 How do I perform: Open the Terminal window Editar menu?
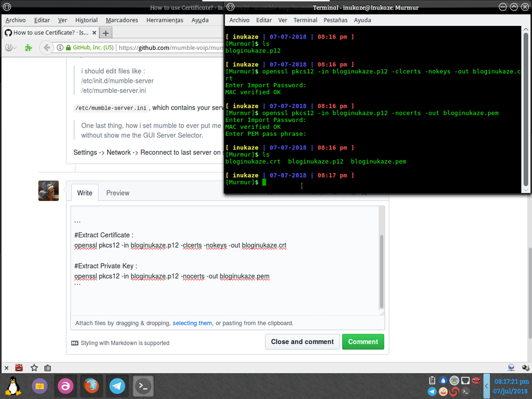(x=264, y=20)
